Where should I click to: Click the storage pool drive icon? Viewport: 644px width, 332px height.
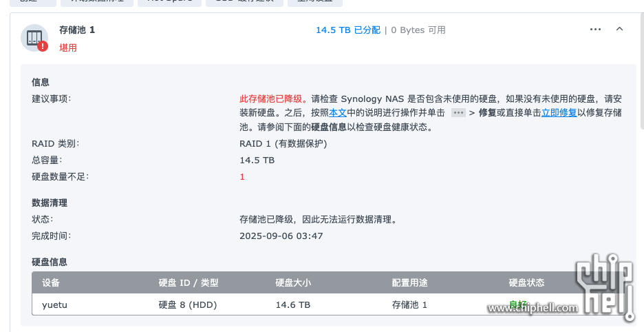pyautogui.click(x=34, y=37)
